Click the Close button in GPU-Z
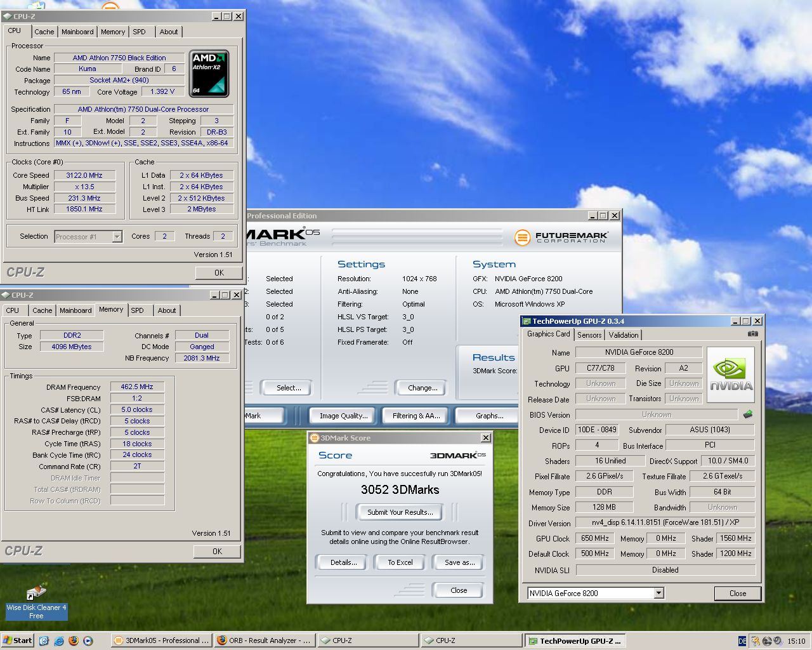812x650 pixels. [738, 594]
